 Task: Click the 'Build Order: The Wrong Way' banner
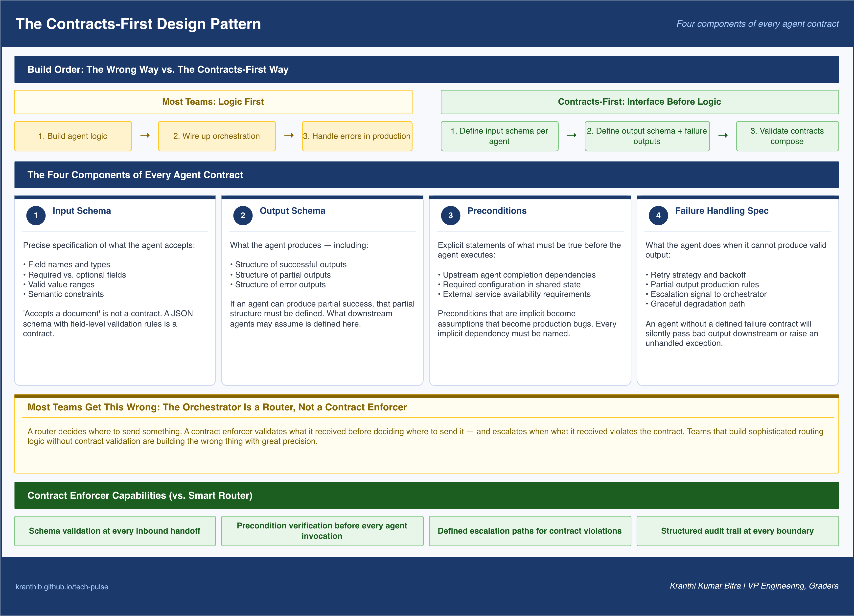426,69
